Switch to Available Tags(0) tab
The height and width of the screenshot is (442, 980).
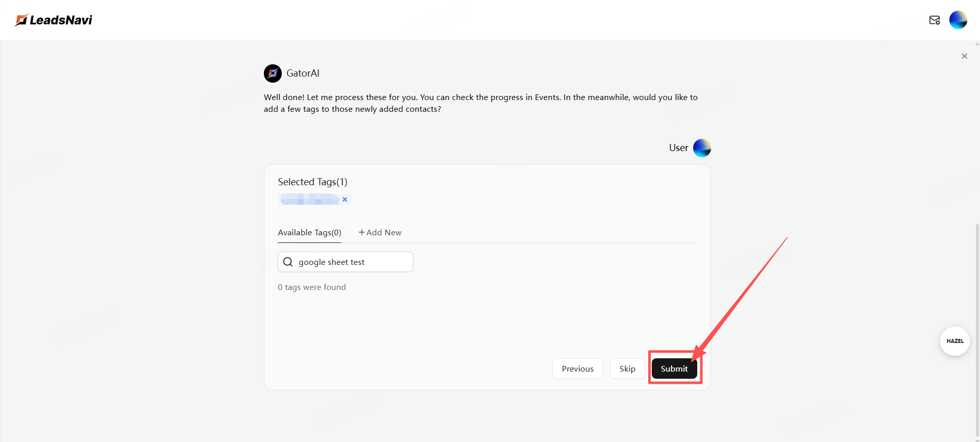point(309,233)
